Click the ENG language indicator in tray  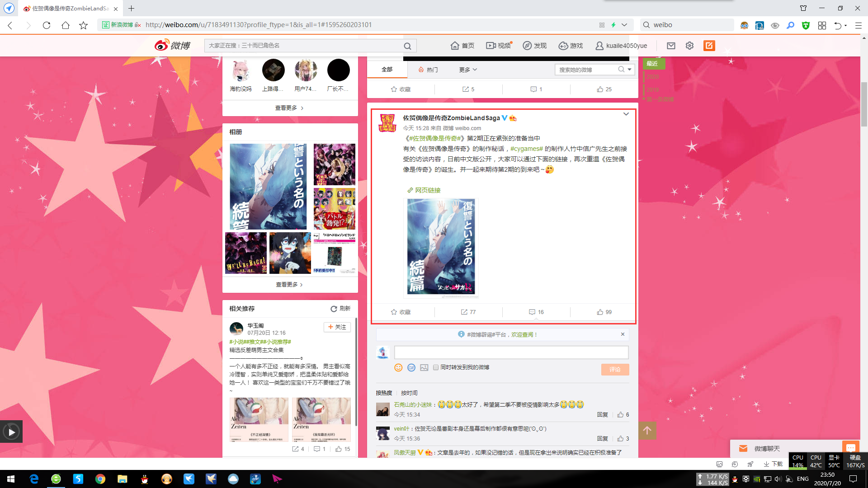tap(803, 479)
